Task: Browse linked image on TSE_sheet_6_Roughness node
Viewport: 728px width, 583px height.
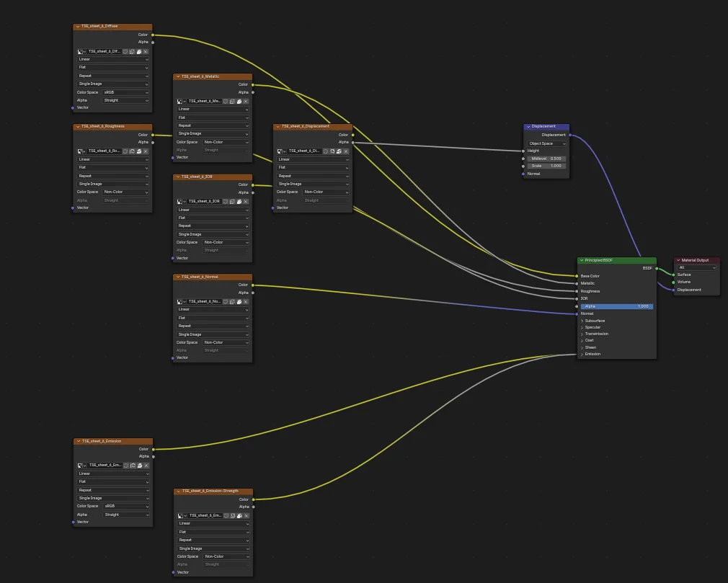Action: pos(80,151)
